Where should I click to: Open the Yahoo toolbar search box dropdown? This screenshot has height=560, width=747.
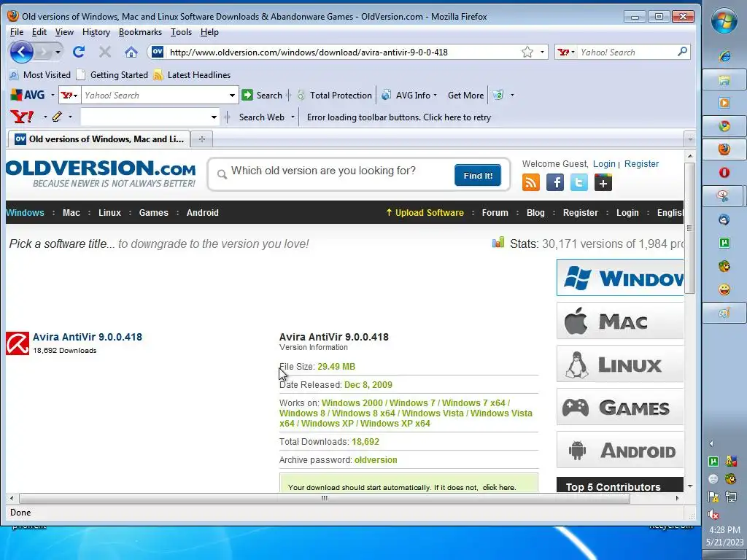[x=214, y=117]
